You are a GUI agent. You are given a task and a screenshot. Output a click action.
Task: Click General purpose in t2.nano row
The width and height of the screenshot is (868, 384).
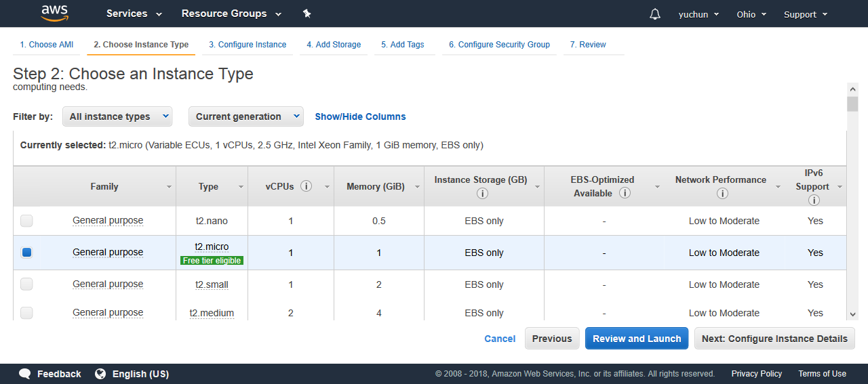pos(108,220)
